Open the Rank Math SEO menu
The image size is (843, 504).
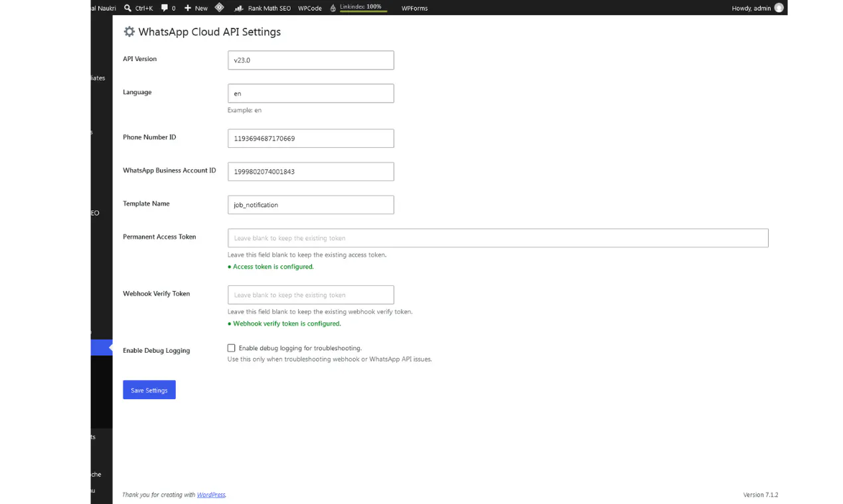(x=262, y=8)
